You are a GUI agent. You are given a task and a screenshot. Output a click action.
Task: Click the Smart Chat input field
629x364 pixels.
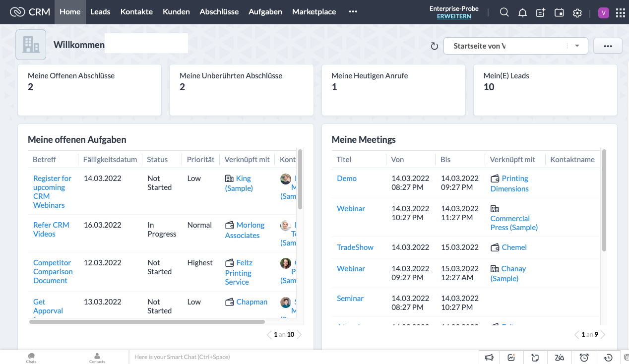tap(303, 357)
